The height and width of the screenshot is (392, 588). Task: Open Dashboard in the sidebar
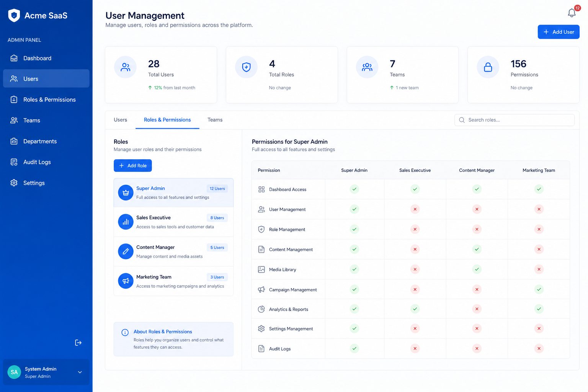[46, 58]
